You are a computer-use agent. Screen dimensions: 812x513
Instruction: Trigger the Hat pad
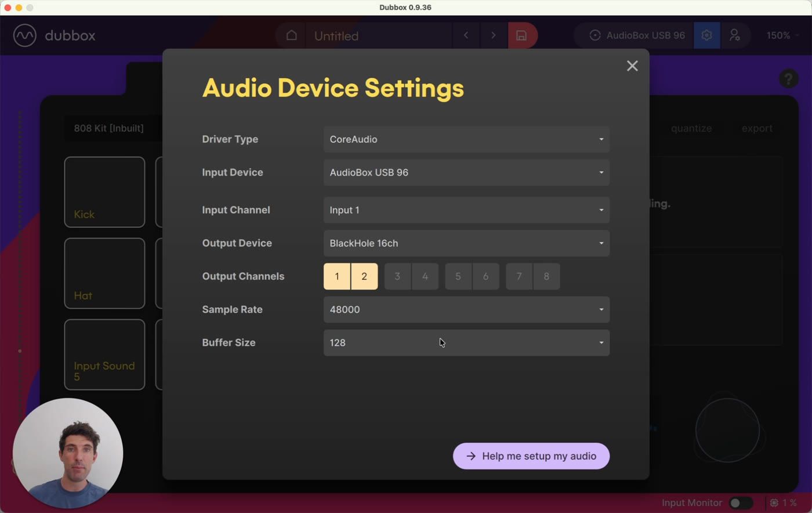(x=104, y=273)
